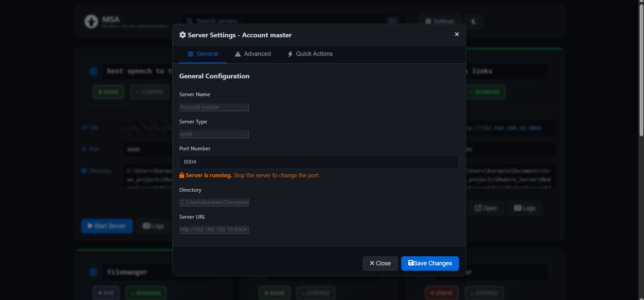The width and height of the screenshot is (644, 300).
Task: Click the 'Server is running' warning text
Action: tap(209, 175)
